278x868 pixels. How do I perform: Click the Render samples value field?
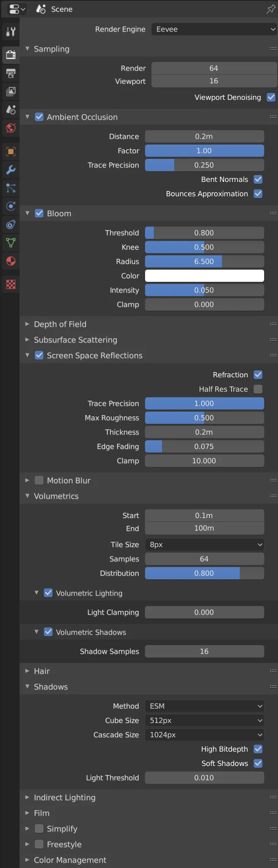214,68
